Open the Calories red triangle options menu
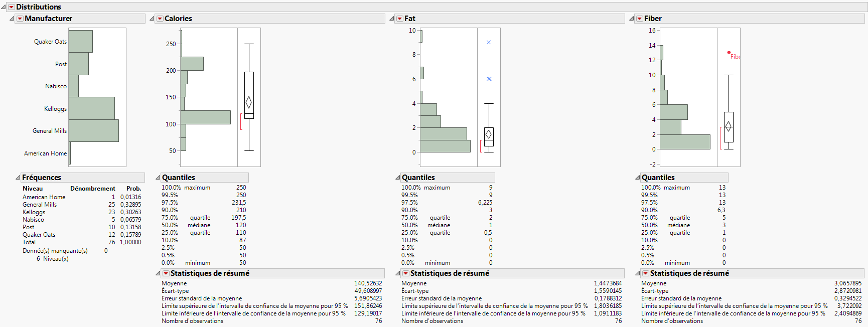 point(160,19)
